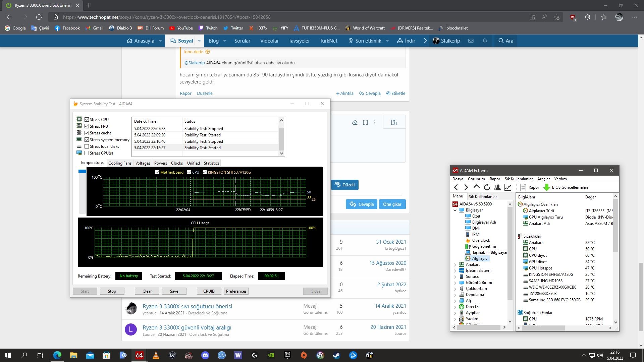Click the AIDA64 refresh toolbar icon

(x=487, y=187)
